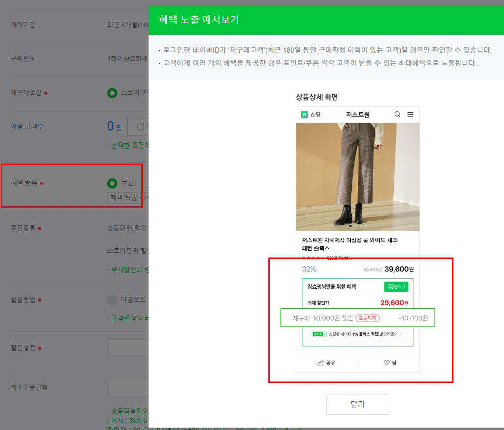Viewport: 504px width, 430px height.
Task: Click the 할인설정 input field
Action: coord(128,348)
